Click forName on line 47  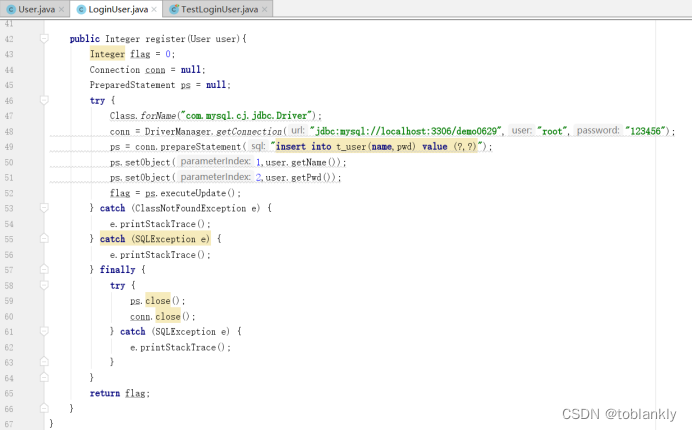click(158, 116)
